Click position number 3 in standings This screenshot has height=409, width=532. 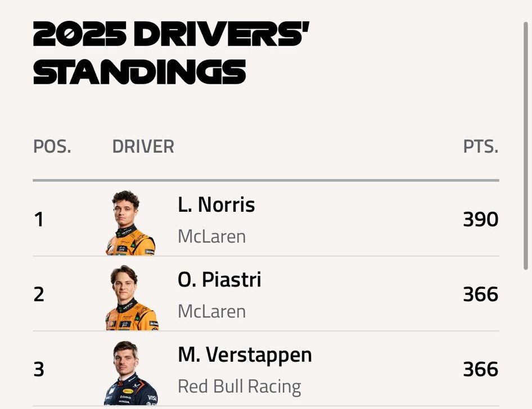pos(39,370)
